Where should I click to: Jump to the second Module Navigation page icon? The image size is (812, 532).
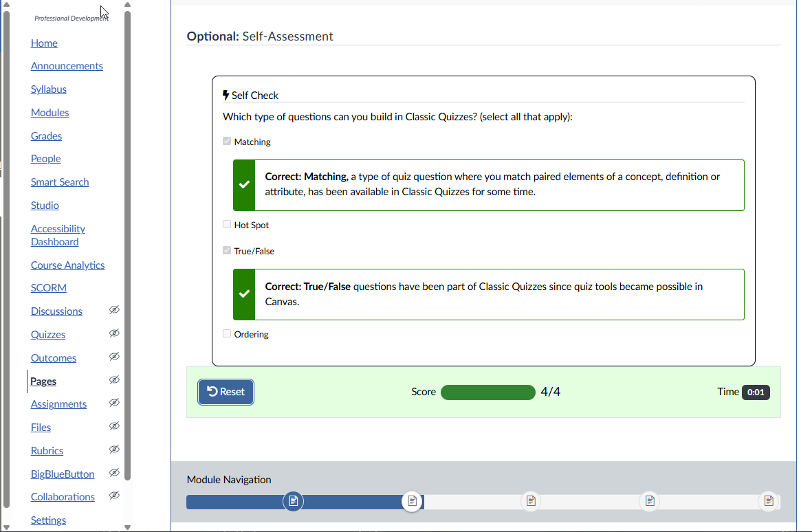[x=412, y=501]
